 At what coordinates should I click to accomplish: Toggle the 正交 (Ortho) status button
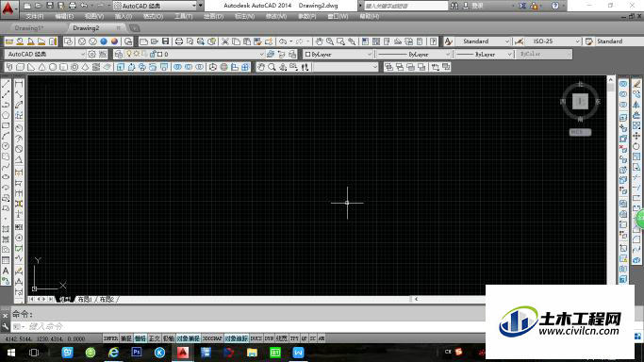point(154,338)
